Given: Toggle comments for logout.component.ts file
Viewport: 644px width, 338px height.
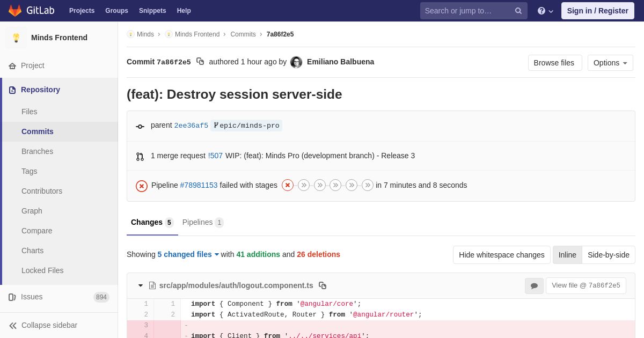Looking at the screenshot, I should click(x=534, y=286).
